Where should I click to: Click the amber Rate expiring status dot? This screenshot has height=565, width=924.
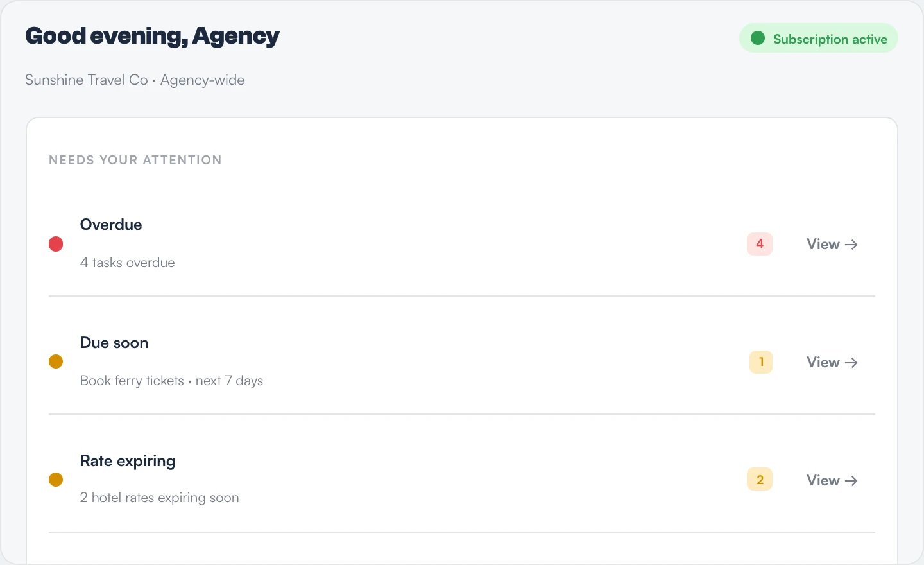pos(56,480)
